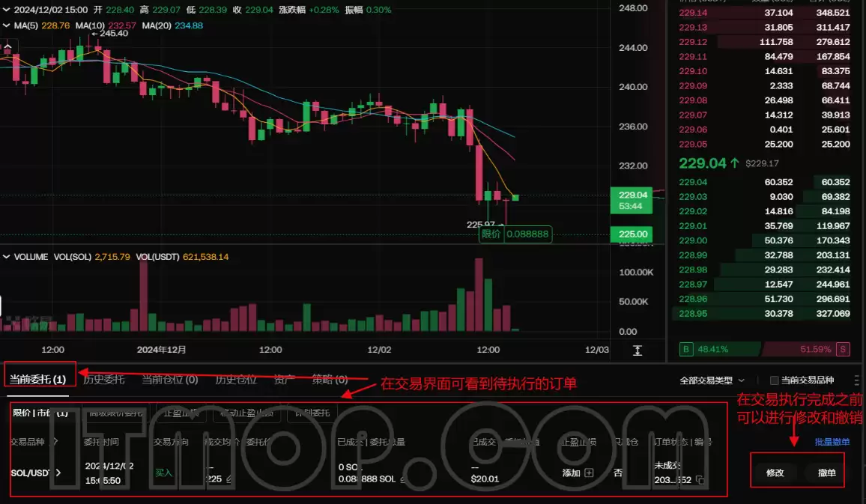Screen dimensions: 866x504
Task: Click the more options icon beside 当前交易品种
Action: [x=857, y=380]
